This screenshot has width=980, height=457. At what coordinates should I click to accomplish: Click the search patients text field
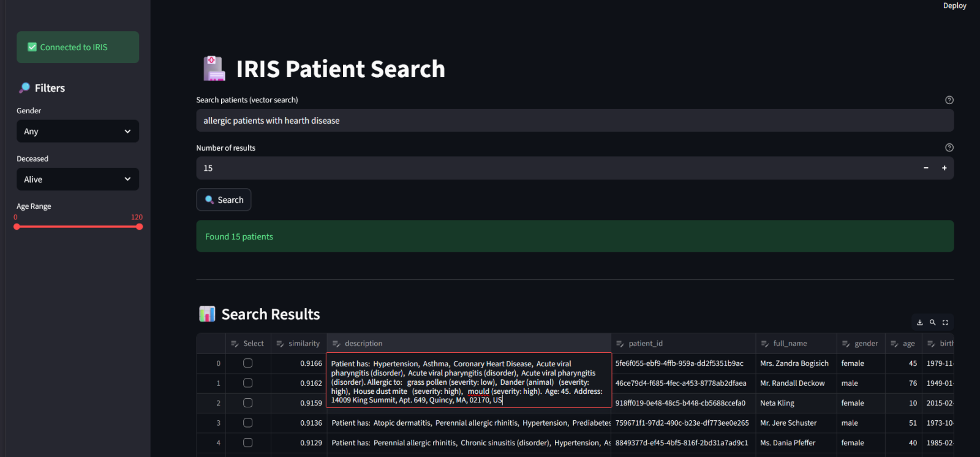pyautogui.click(x=574, y=121)
